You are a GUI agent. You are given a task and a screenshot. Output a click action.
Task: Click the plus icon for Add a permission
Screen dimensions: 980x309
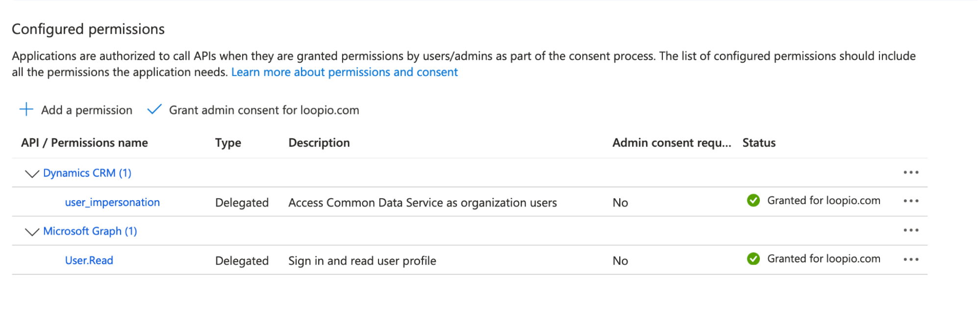coord(26,109)
